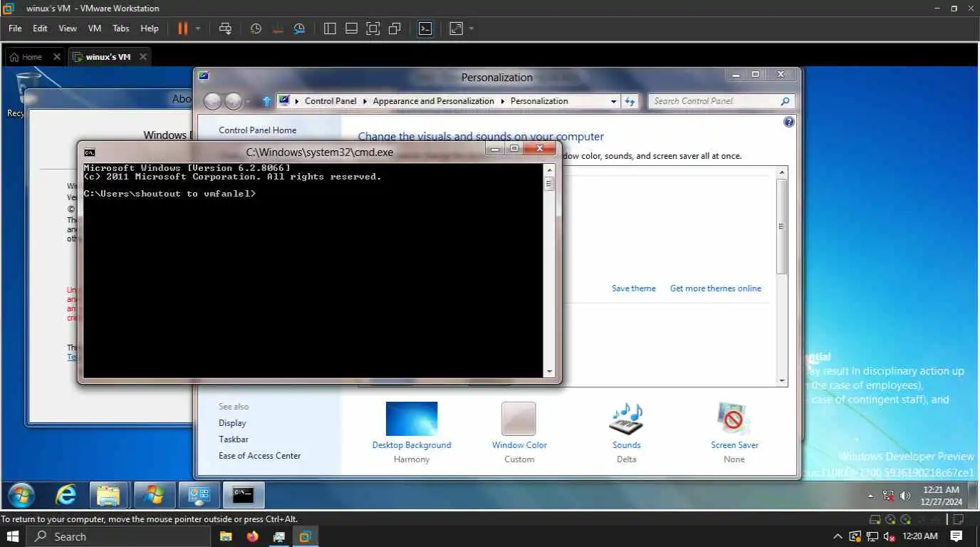Click the guest Start orb button
This screenshot has height=547, width=980.
(21, 495)
